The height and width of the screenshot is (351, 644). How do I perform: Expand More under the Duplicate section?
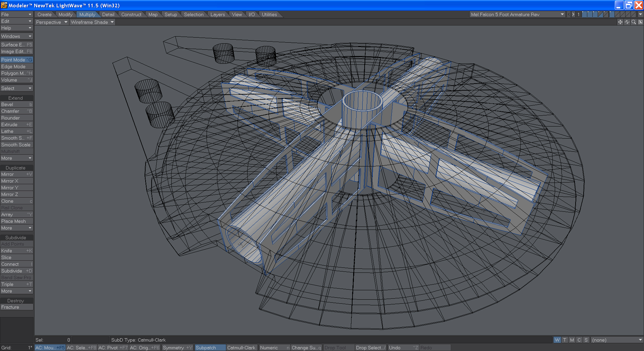pos(16,228)
